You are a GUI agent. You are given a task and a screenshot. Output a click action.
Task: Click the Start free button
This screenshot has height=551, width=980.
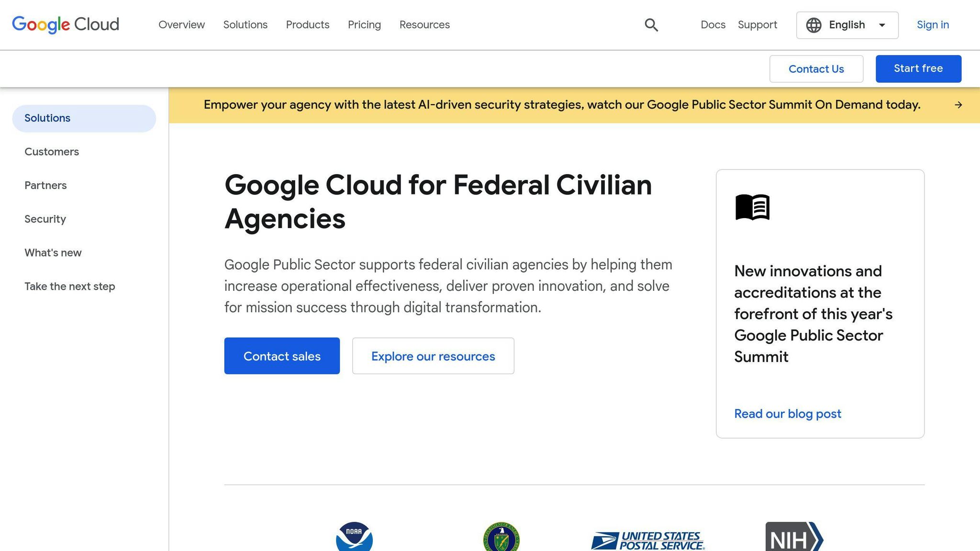click(x=918, y=68)
